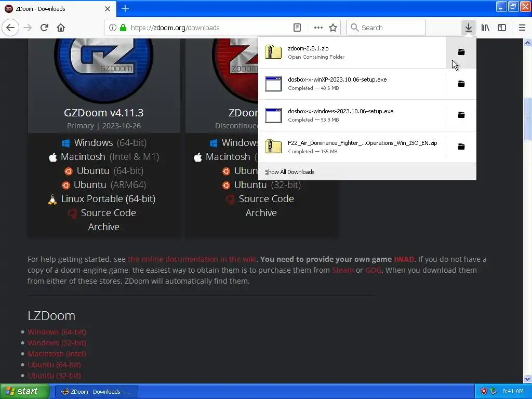532x399 pixels.
Task: Open zdoom-2.8.1.zip download entry
Action: click(352, 52)
